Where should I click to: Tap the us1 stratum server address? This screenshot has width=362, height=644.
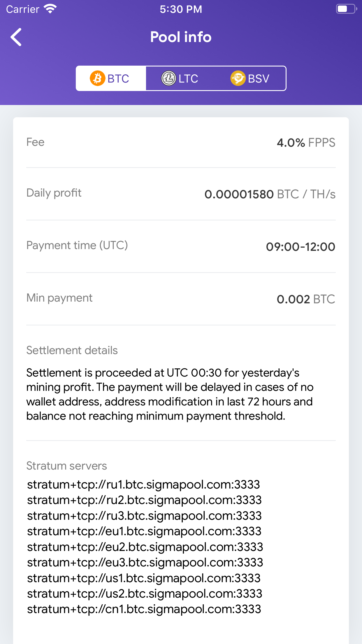point(144,578)
